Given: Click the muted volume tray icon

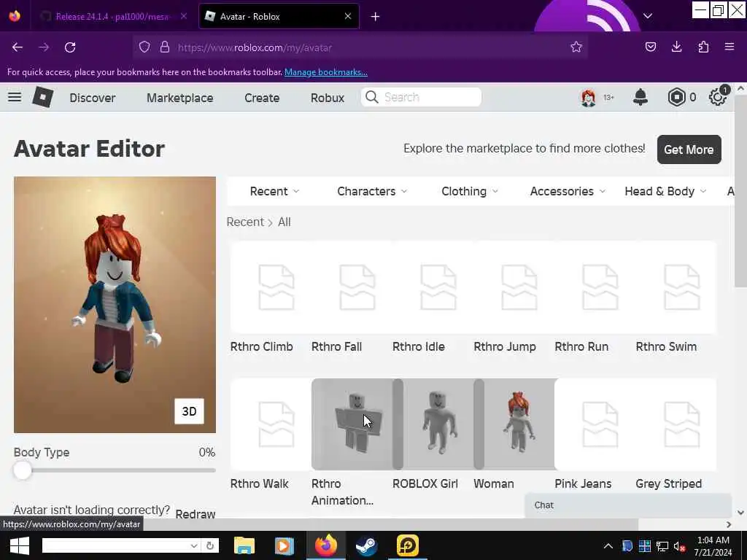Looking at the screenshot, I should (x=679, y=546).
